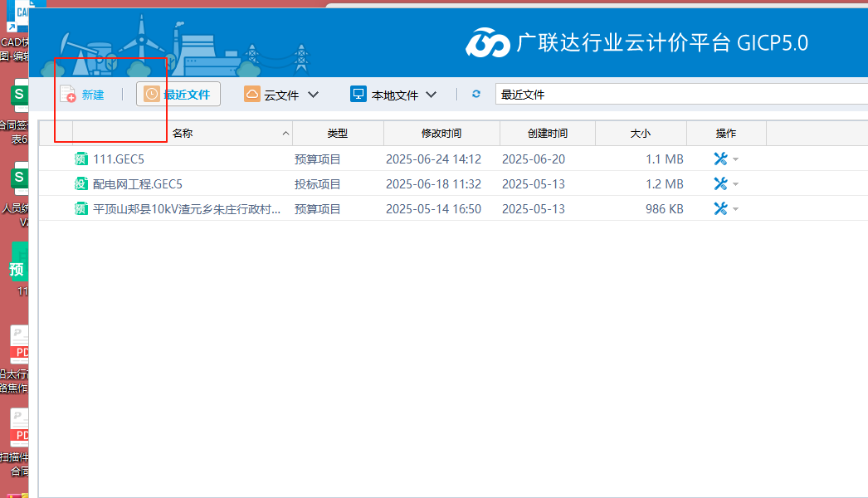This screenshot has width=868, height=498.
Task: Click the 操作 column header
Action: click(726, 134)
